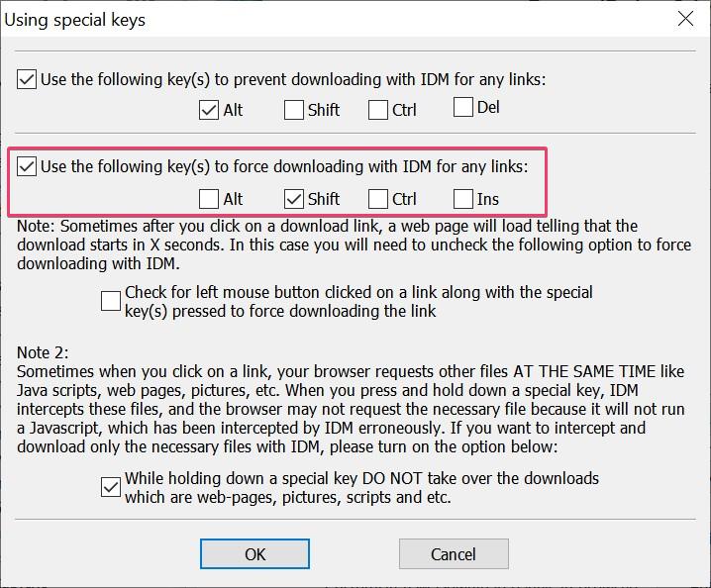Click the While holding down a special key label
Screen dimensions: 711x588
pos(361,488)
